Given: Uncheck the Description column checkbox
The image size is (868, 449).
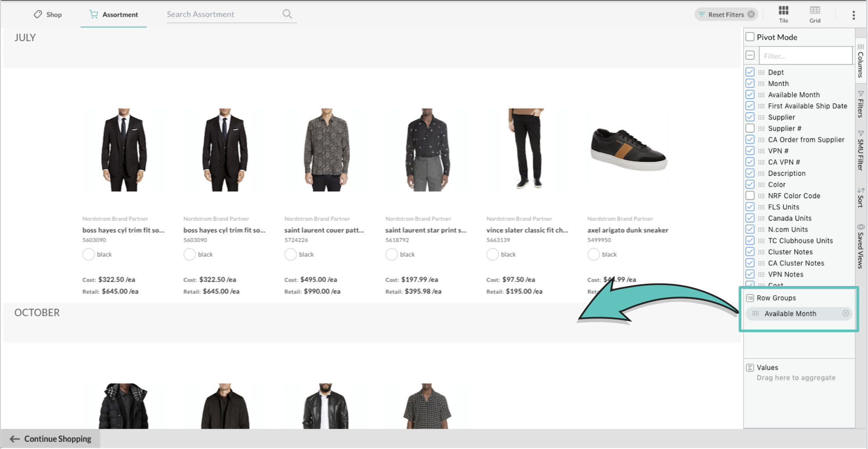Looking at the screenshot, I should tap(750, 173).
